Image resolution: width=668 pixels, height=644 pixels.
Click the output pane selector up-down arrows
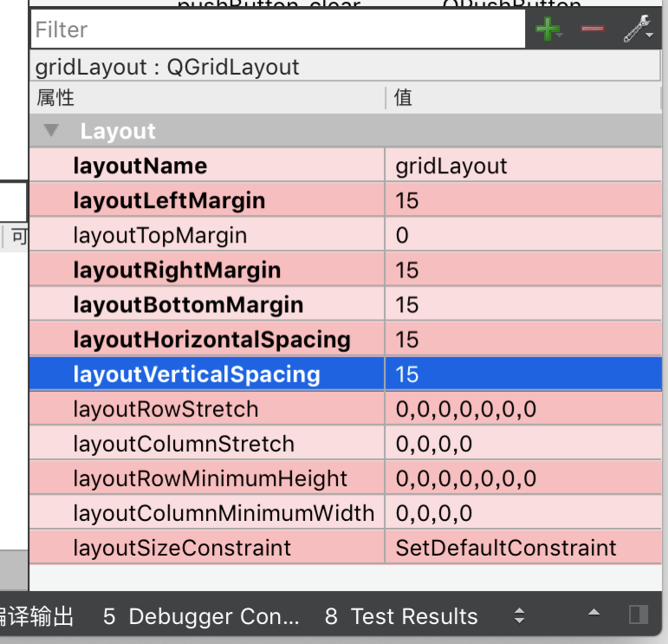[x=519, y=616]
